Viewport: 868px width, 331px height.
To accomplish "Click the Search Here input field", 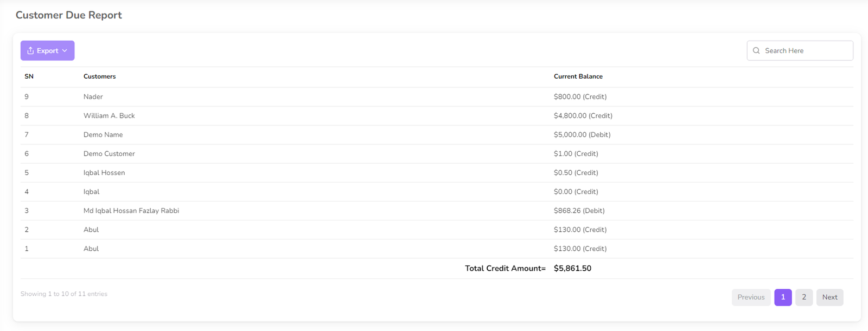I will pos(805,50).
